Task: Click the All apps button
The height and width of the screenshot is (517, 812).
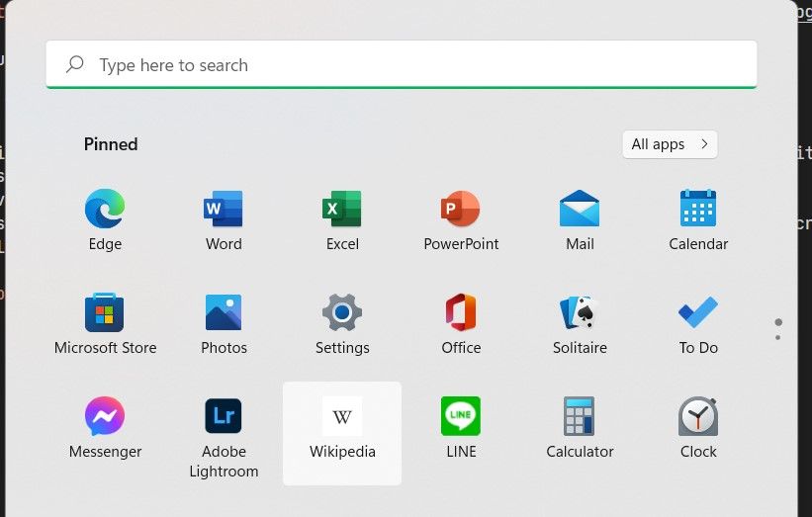Action: (x=670, y=144)
